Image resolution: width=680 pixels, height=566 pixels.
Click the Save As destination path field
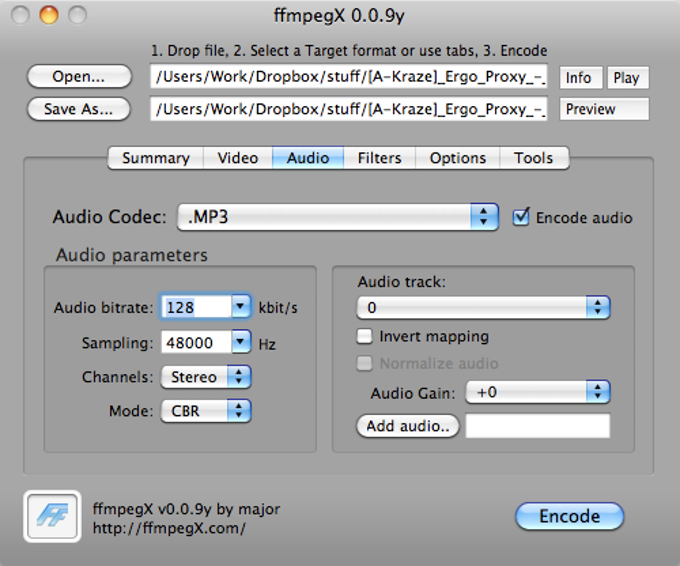349,109
